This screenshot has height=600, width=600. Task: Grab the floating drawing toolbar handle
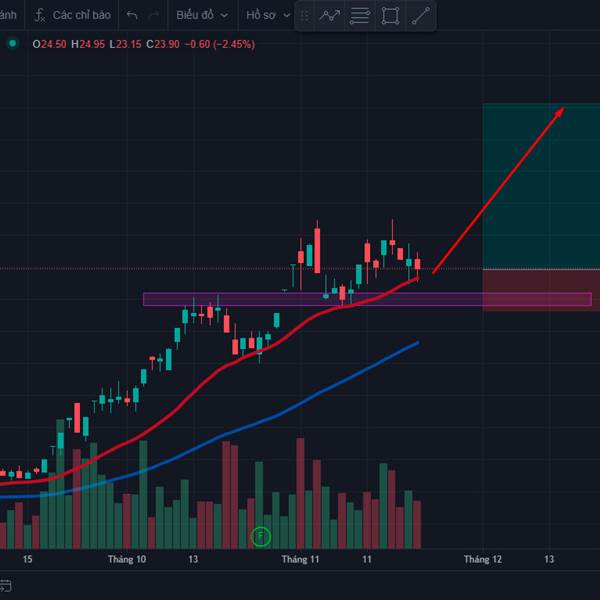305,16
